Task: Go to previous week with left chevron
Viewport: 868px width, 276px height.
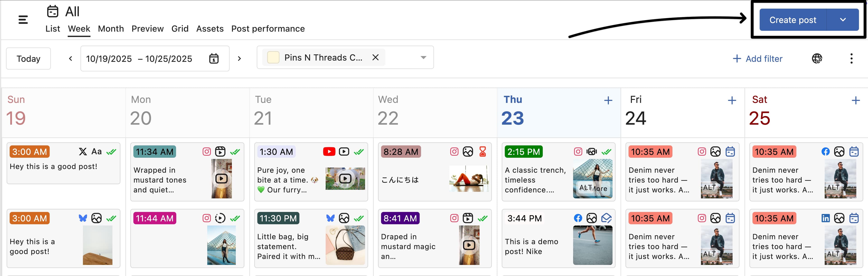Action: coord(71,59)
